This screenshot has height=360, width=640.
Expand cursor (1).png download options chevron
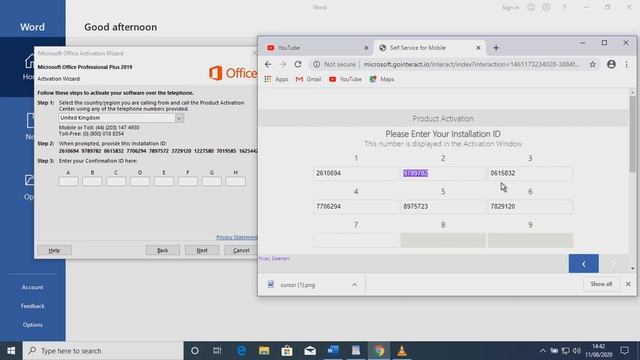pyautogui.click(x=354, y=284)
